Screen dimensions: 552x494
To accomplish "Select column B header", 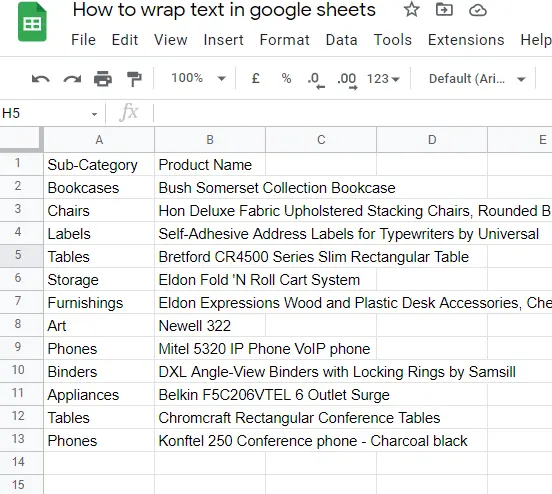I will (x=210, y=140).
